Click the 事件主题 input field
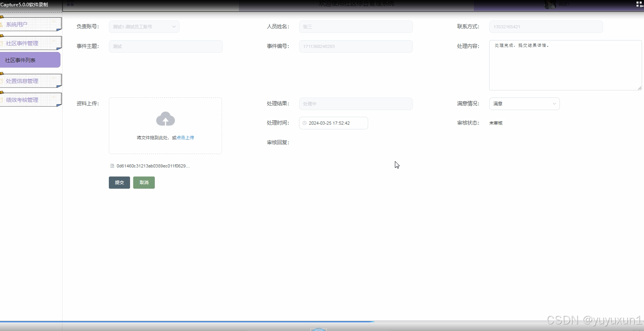This screenshot has height=331, width=644. point(165,46)
